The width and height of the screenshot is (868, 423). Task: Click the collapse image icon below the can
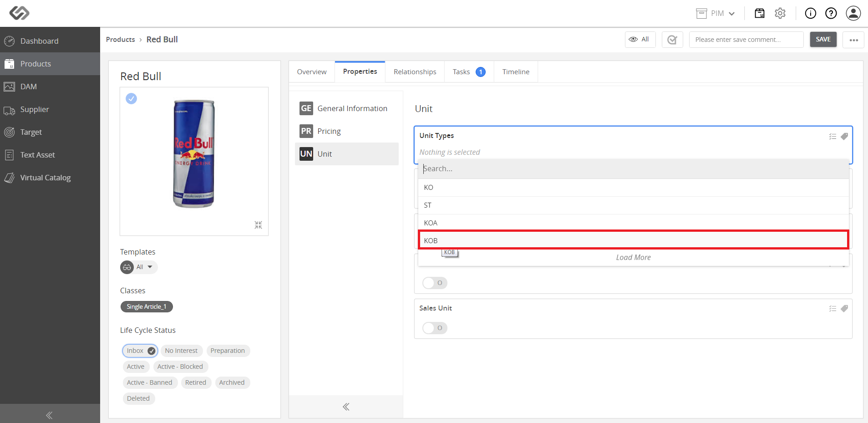pyautogui.click(x=258, y=225)
